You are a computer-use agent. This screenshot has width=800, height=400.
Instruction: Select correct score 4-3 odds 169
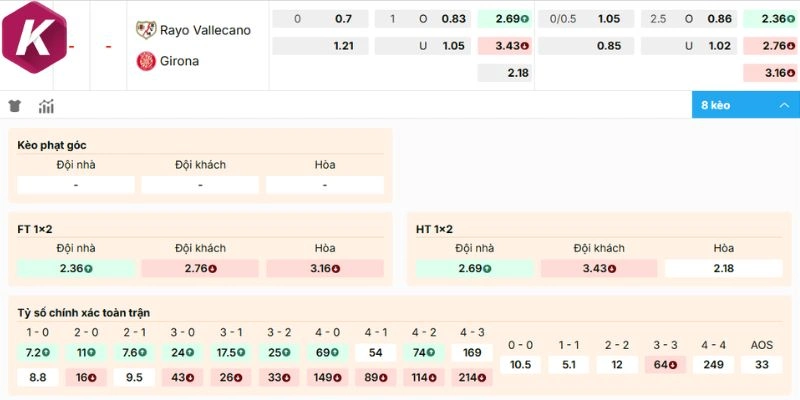click(x=472, y=353)
